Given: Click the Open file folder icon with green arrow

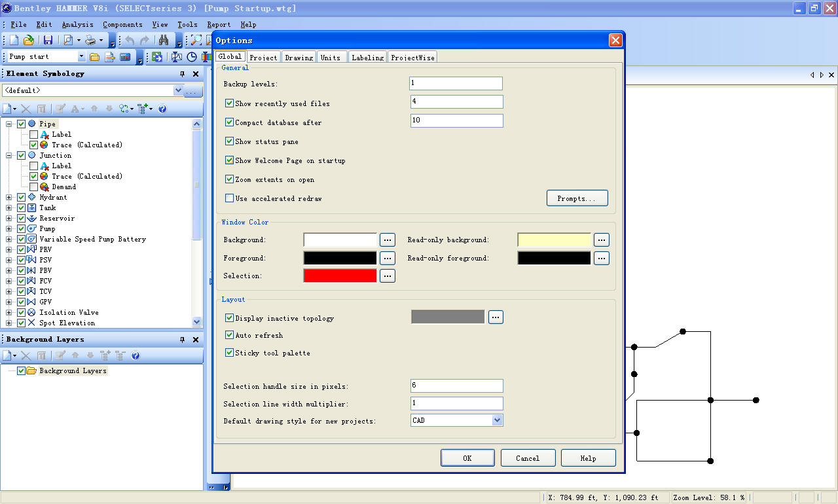Looking at the screenshot, I should coord(29,41).
